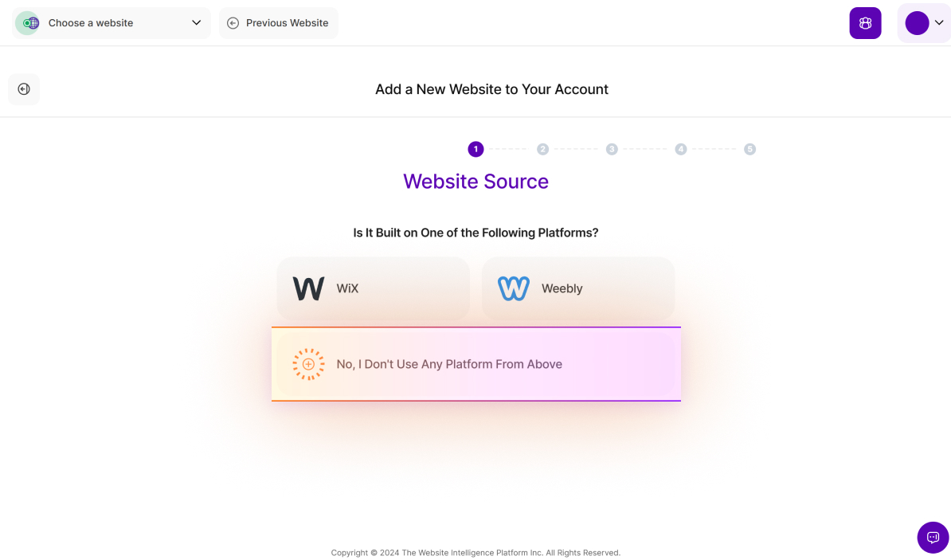
Task: Click the left arrow icon in Previous Website
Action: [233, 23]
